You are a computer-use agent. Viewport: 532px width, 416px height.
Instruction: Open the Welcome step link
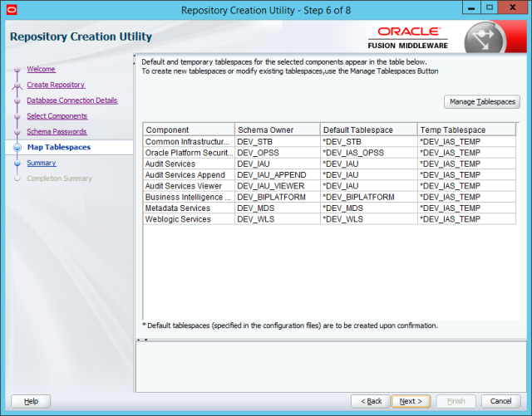click(41, 69)
